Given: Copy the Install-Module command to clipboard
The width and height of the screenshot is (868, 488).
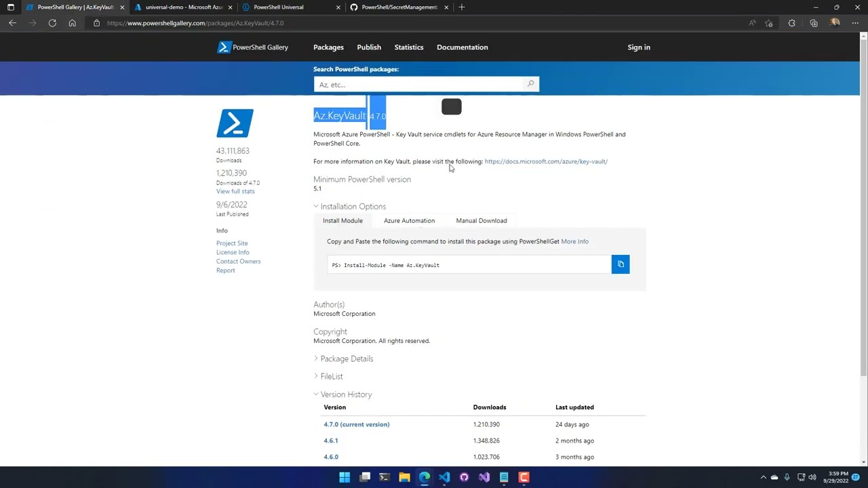Looking at the screenshot, I should (620, 264).
